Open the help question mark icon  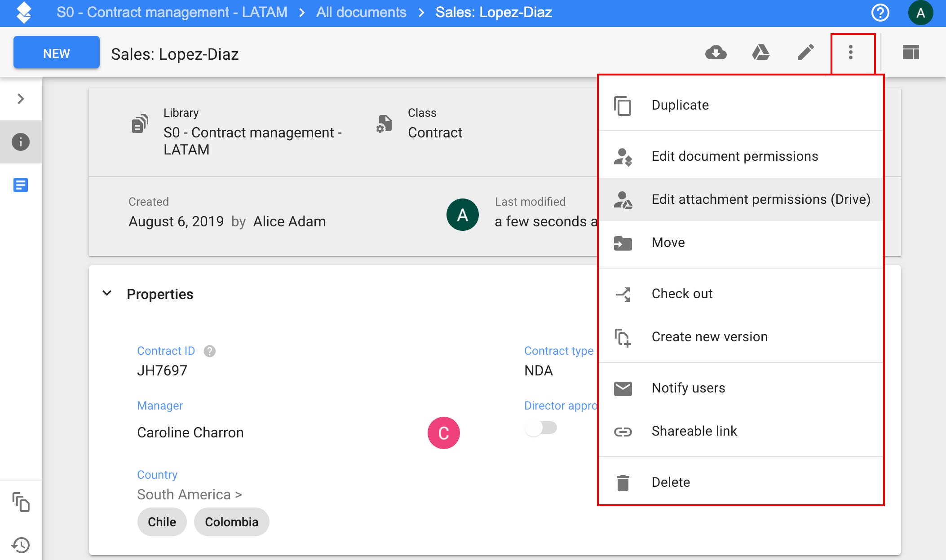pyautogui.click(x=880, y=13)
